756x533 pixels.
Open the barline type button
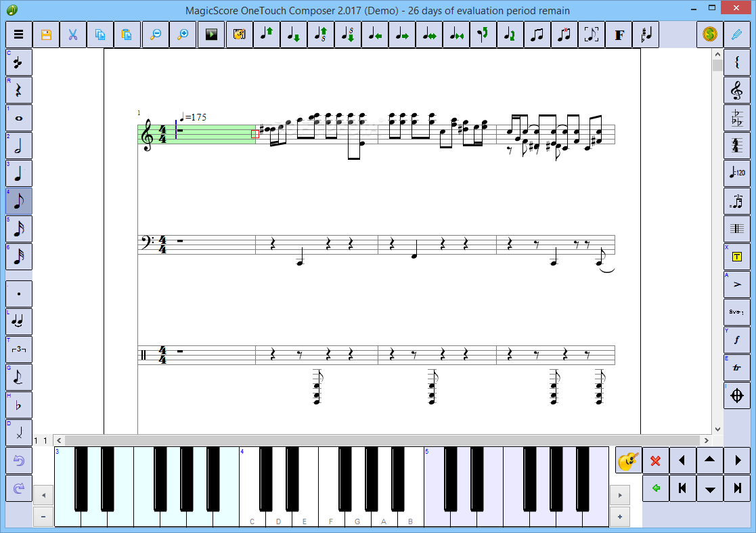[x=737, y=229]
